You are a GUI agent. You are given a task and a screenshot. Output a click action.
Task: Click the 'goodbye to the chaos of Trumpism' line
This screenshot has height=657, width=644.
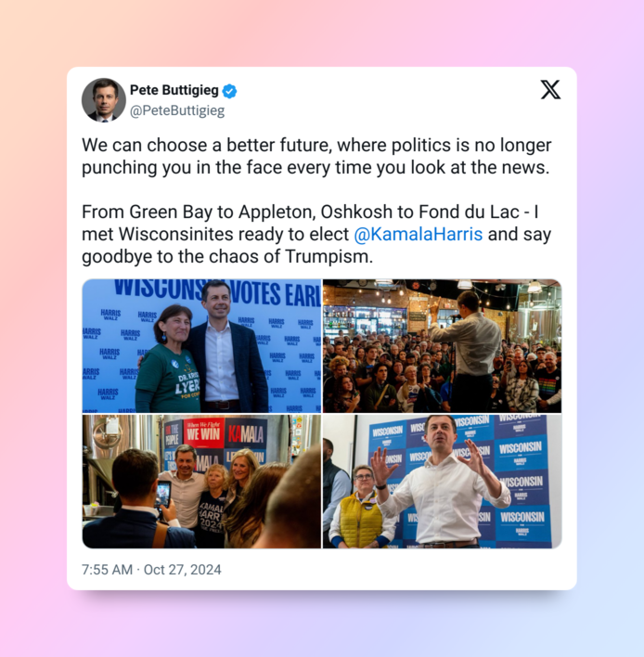[x=227, y=256]
